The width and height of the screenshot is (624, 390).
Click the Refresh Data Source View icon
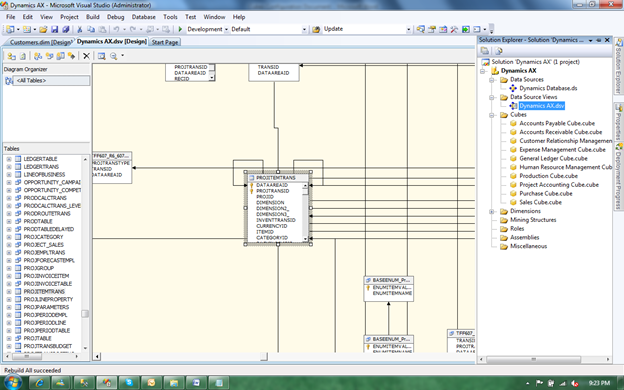[x=23, y=56]
